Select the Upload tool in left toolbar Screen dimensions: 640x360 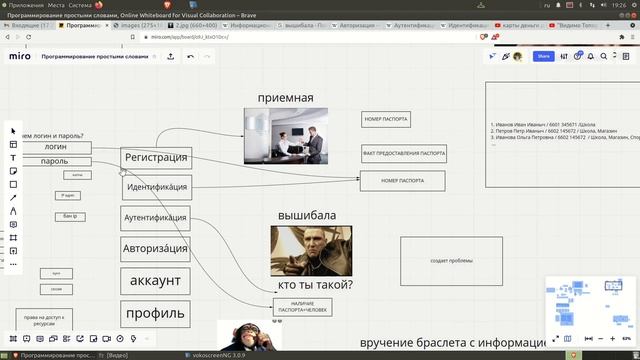[x=13, y=251]
